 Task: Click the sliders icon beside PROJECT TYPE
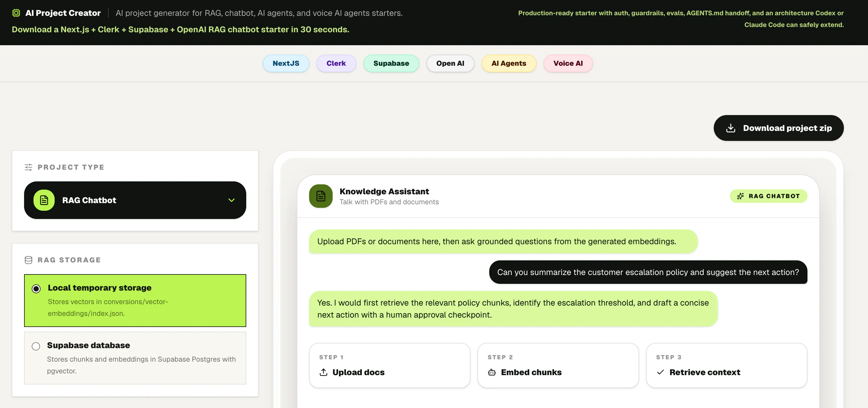point(29,167)
